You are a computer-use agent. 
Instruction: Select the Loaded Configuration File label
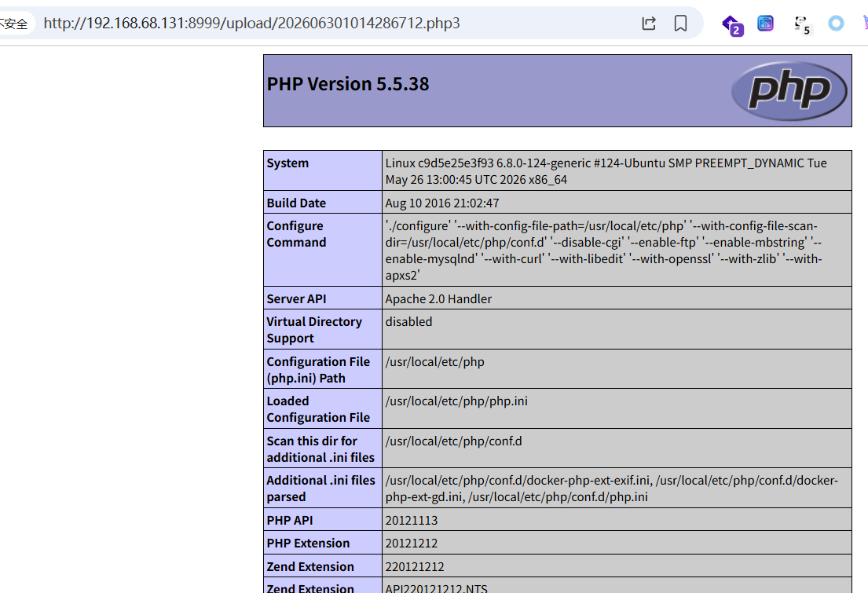[x=318, y=409]
